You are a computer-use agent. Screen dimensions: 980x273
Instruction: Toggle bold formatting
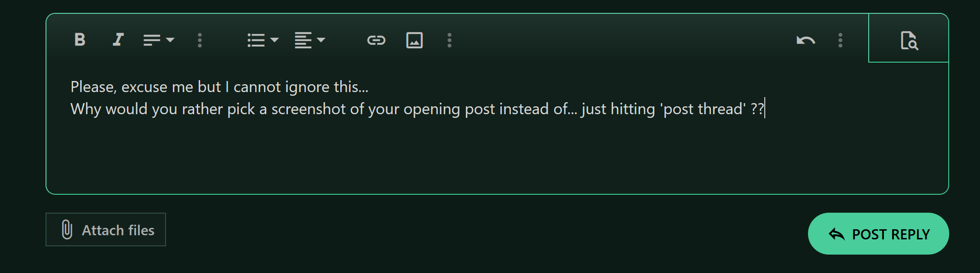(80, 40)
